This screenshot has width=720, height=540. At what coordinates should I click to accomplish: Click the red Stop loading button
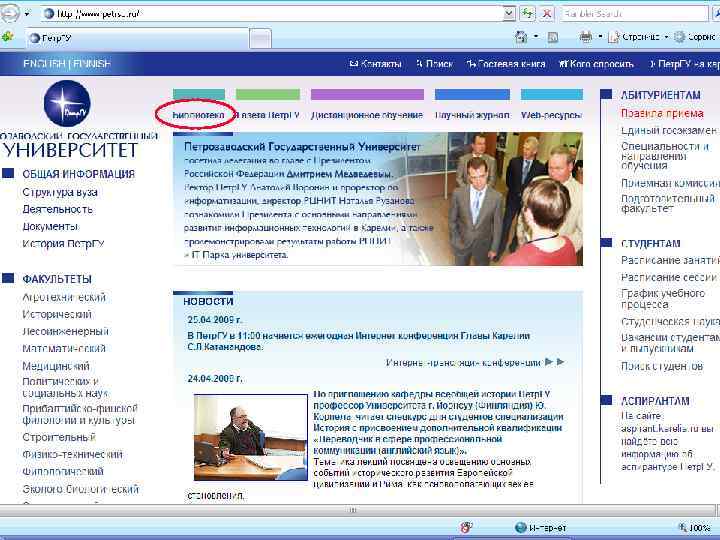click(x=546, y=13)
